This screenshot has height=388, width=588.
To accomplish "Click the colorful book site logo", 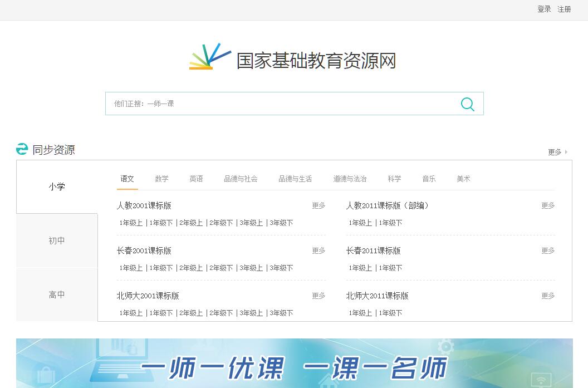I will click(210, 57).
